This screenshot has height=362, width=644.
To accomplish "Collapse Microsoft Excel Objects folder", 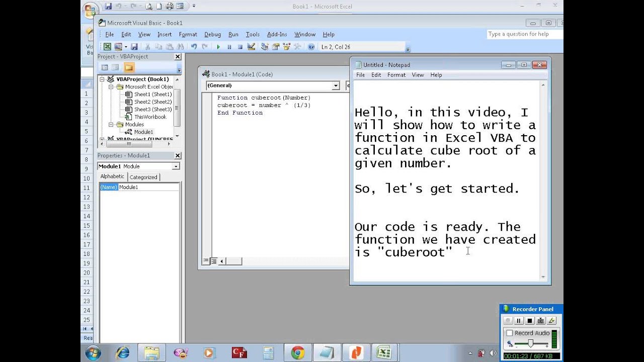I will (111, 87).
